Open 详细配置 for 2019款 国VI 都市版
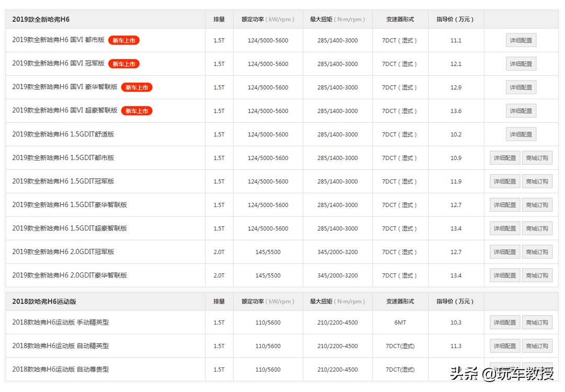Screen dimensions: 565x392 pos(521,40)
